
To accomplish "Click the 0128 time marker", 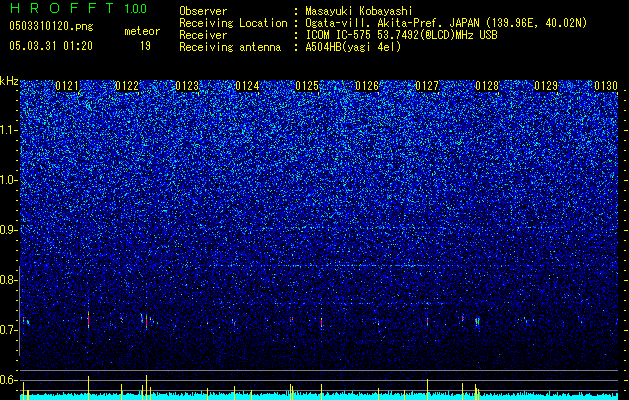I will [x=487, y=86].
